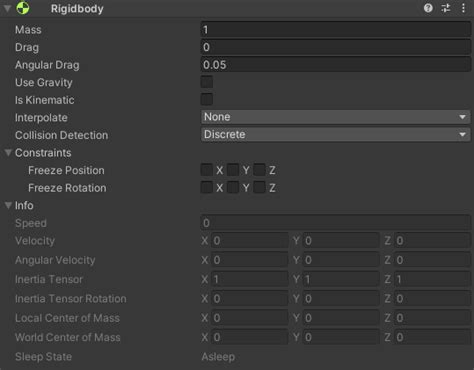Open the Interpolate dropdown
Screen dimensions: 474x370
(335, 117)
